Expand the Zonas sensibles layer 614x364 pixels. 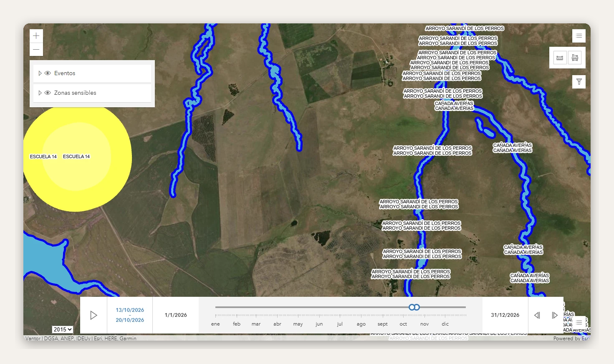click(40, 93)
